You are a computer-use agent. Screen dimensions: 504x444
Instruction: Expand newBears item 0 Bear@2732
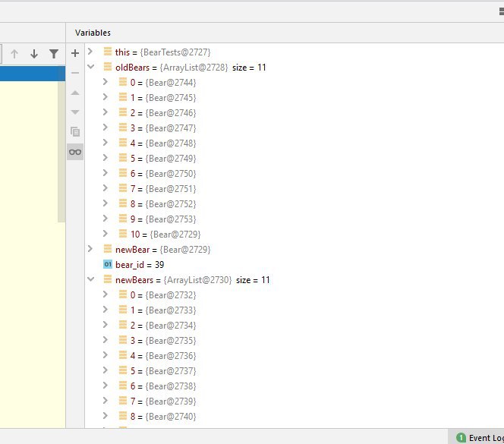click(x=105, y=294)
